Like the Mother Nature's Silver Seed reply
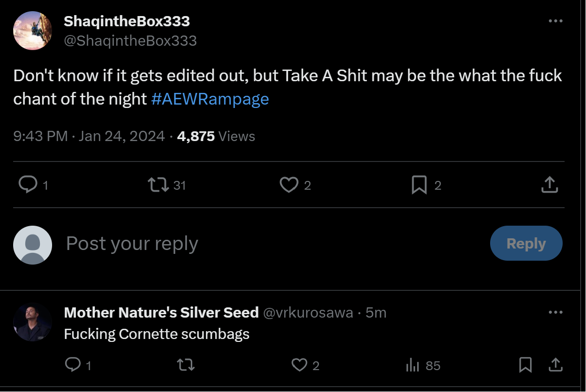The height and width of the screenshot is (392, 586). click(299, 365)
